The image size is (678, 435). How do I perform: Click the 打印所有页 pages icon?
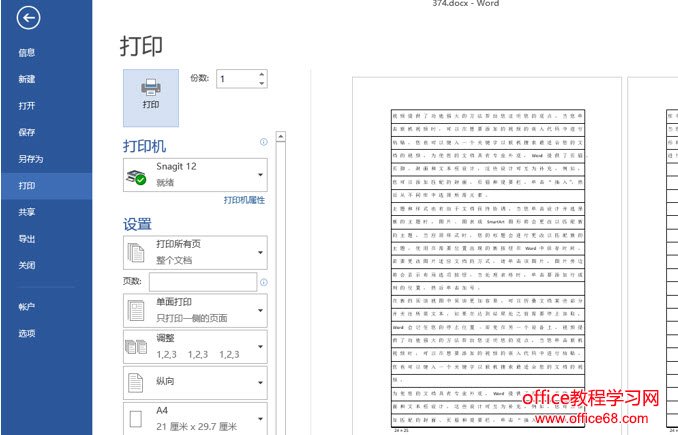[x=136, y=253]
